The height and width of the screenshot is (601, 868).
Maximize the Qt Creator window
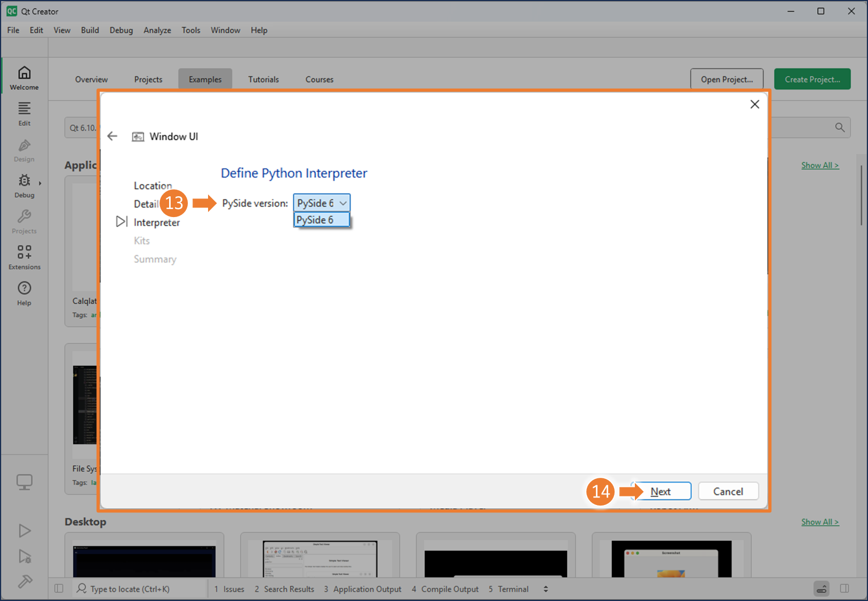[x=821, y=11]
